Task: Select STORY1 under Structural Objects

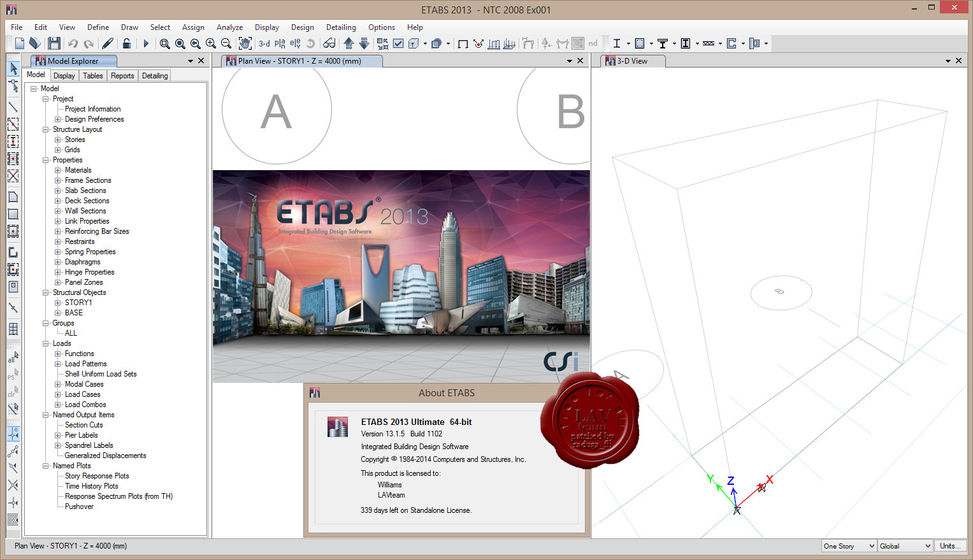Action: coord(78,303)
